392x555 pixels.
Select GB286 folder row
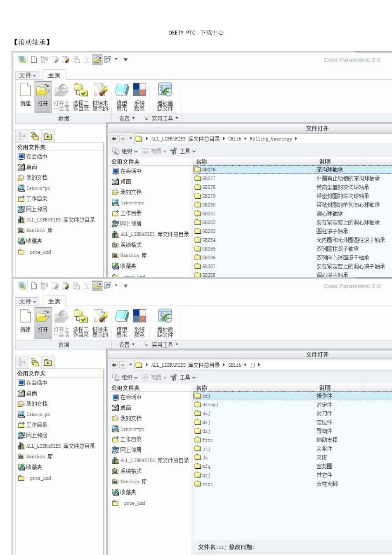point(293,257)
